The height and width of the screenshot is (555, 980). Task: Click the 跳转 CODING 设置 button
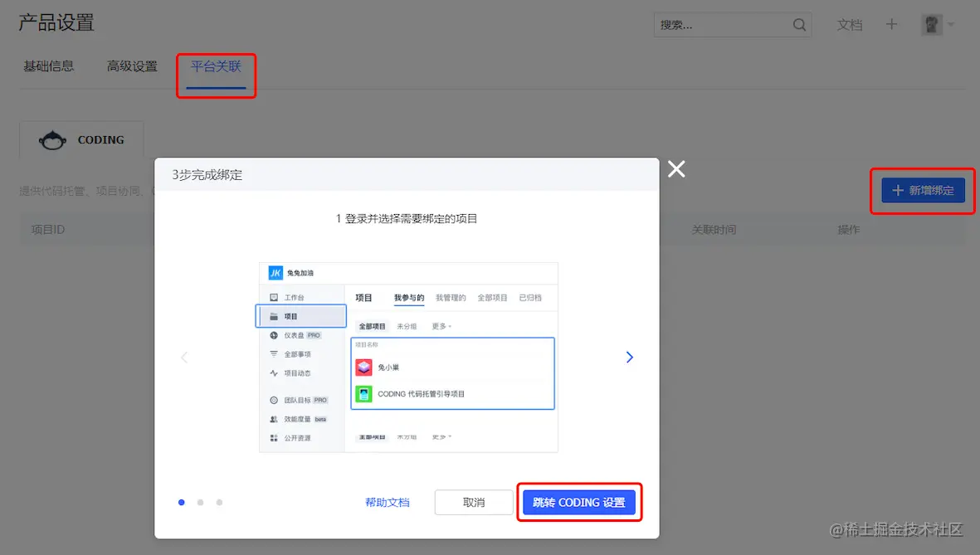(x=578, y=502)
